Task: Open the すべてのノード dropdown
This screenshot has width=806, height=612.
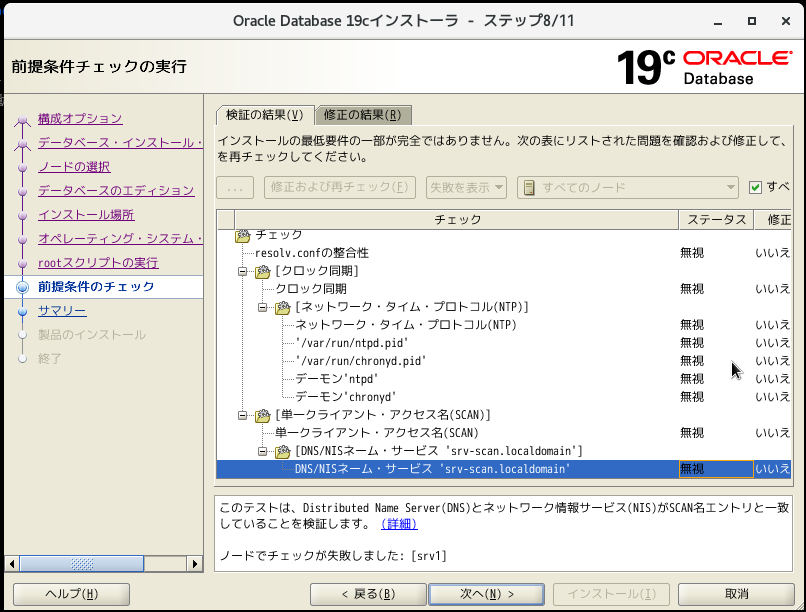Action: [x=628, y=188]
